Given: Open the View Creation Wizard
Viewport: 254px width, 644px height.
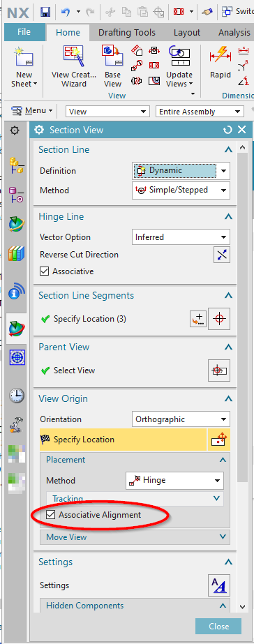Looking at the screenshot, I should click(x=74, y=66).
